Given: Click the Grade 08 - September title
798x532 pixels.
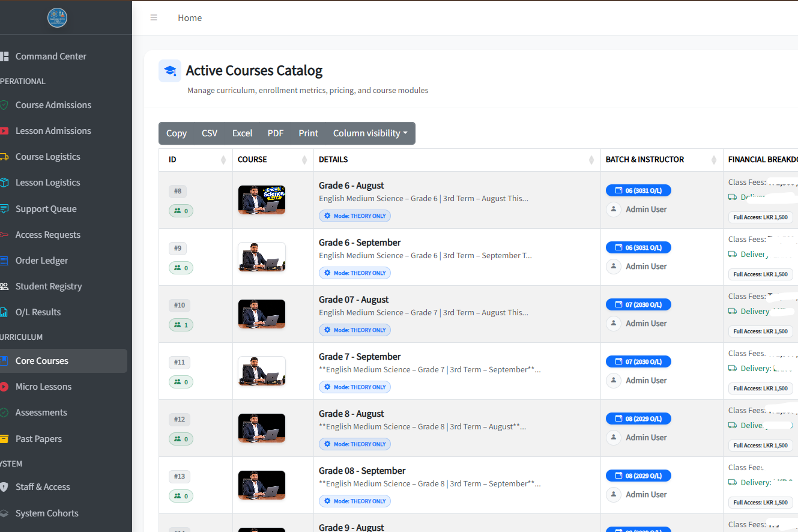Looking at the screenshot, I should pos(362,471).
